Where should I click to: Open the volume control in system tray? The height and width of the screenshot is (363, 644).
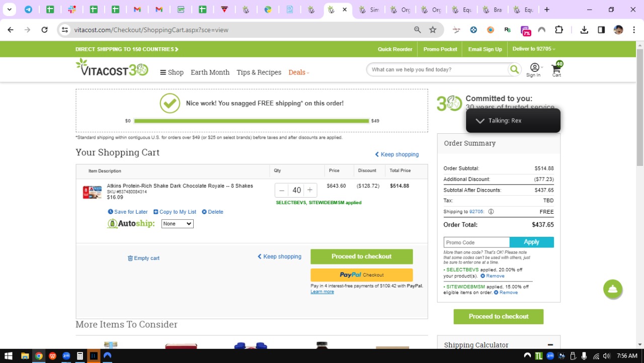tap(606, 356)
